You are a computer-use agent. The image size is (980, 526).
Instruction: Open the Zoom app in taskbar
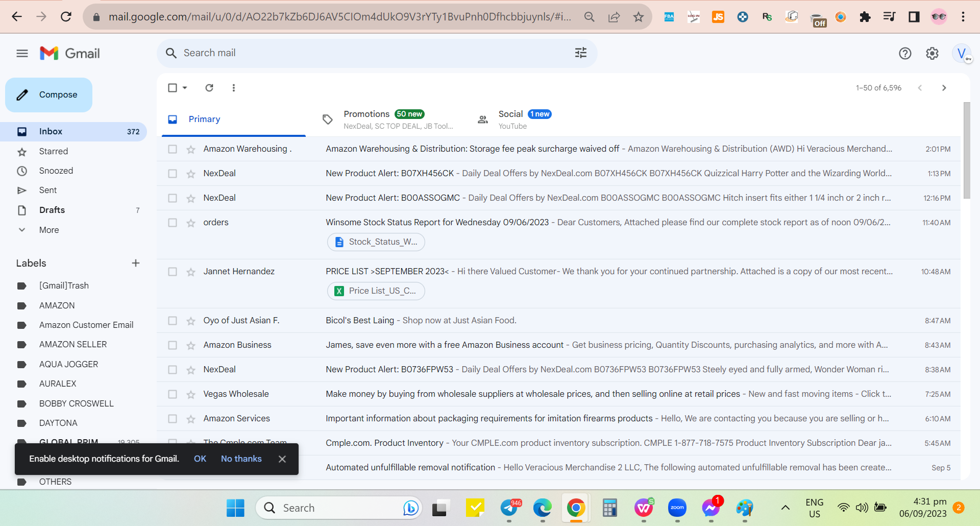click(x=677, y=508)
